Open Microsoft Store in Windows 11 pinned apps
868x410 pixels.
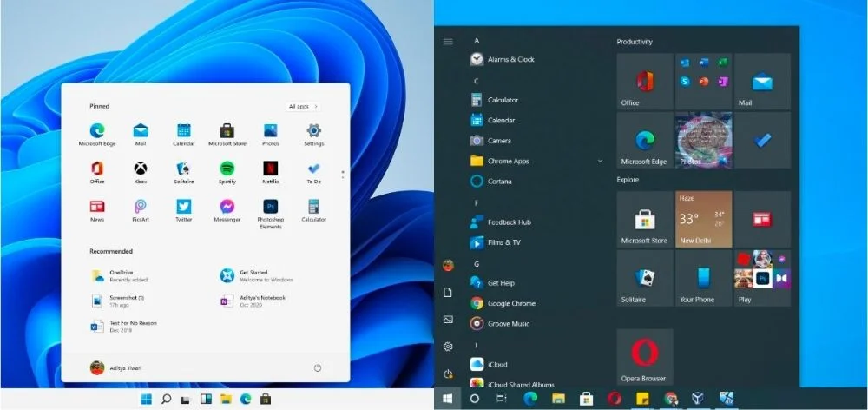[x=227, y=135]
